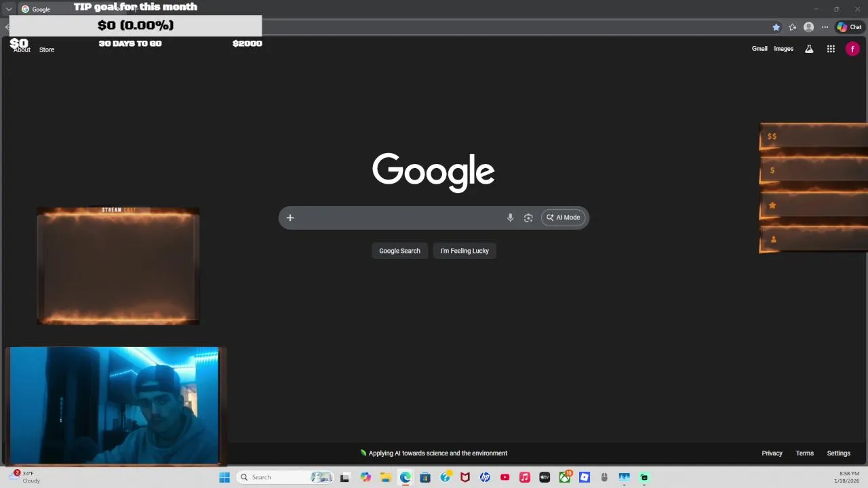Screen dimensions: 868x488
Task: Open the Google account avatar
Action: click(x=852, y=49)
